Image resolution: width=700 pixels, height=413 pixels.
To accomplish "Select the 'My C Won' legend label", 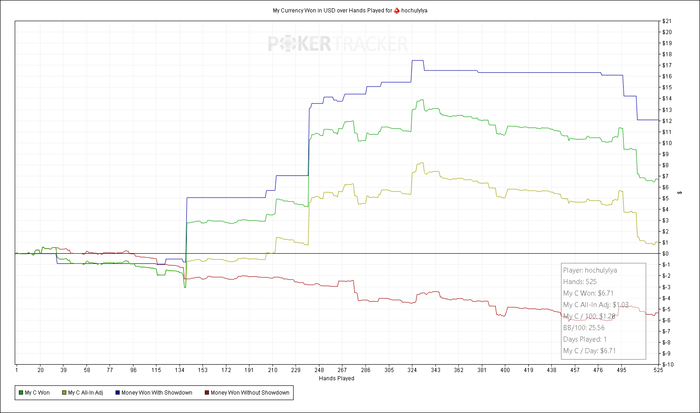I will (37, 393).
